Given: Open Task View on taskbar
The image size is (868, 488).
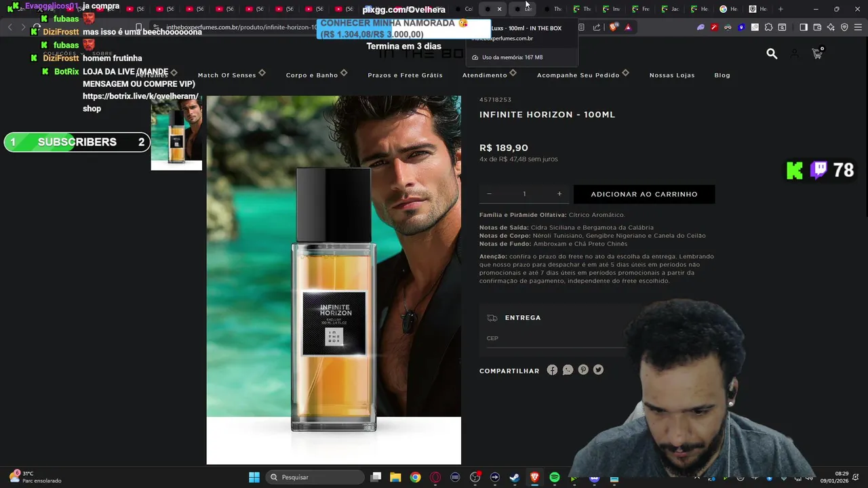Looking at the screenshot, I should point(376,477).
